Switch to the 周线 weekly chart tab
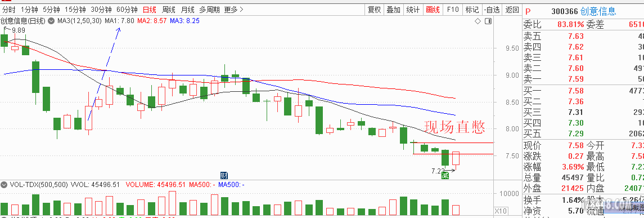Screen dimensions: 644x218 [168, 10]
